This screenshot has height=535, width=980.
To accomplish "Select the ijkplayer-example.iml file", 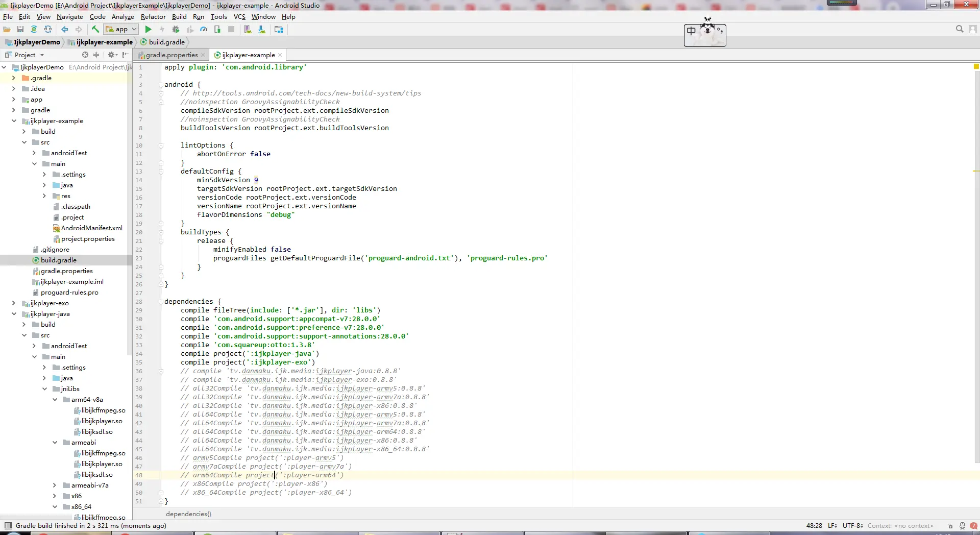I will point(68,282).
